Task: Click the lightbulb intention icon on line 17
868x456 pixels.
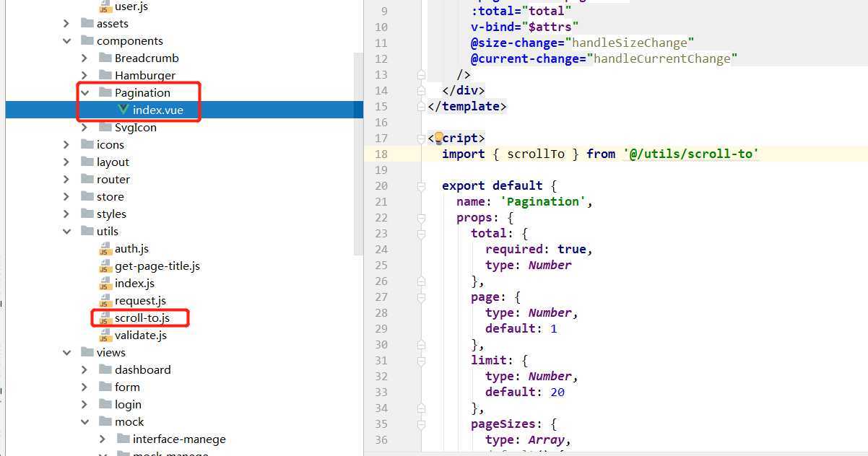Action: (438, 137)
